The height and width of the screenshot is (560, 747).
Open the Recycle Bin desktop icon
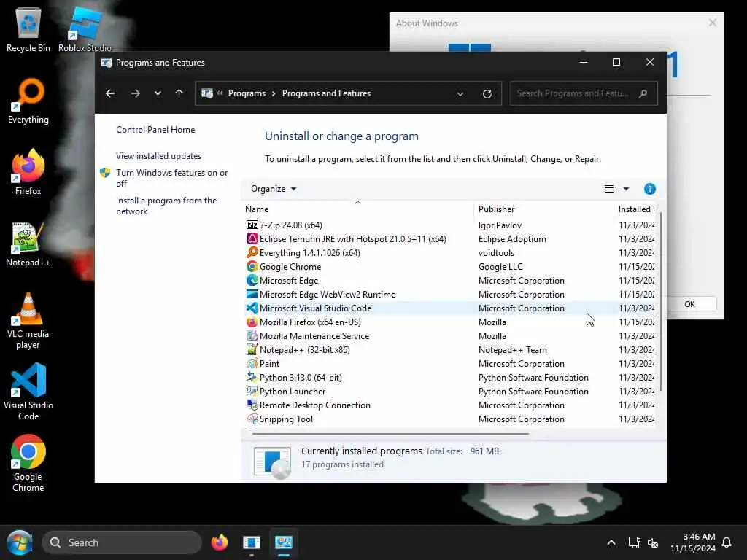28,29
